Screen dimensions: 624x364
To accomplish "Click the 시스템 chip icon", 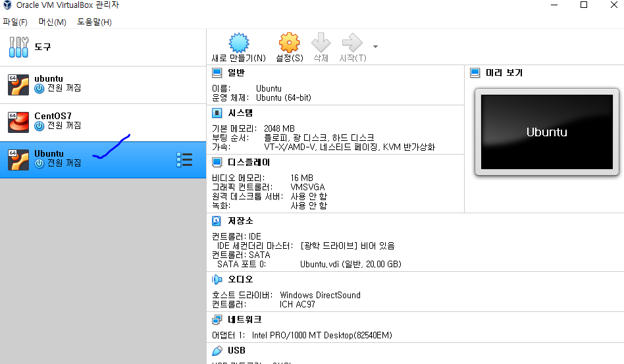I will (x=217, y=113).
